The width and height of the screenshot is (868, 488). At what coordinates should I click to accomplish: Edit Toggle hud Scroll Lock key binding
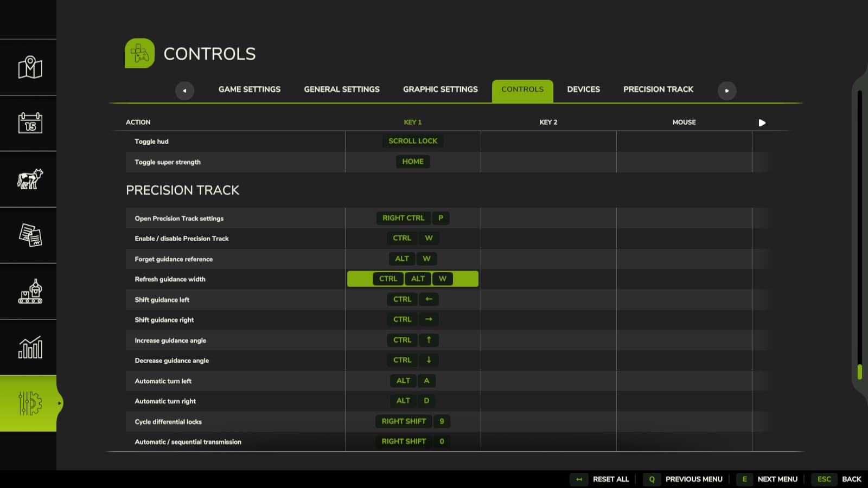coord(413,141)
